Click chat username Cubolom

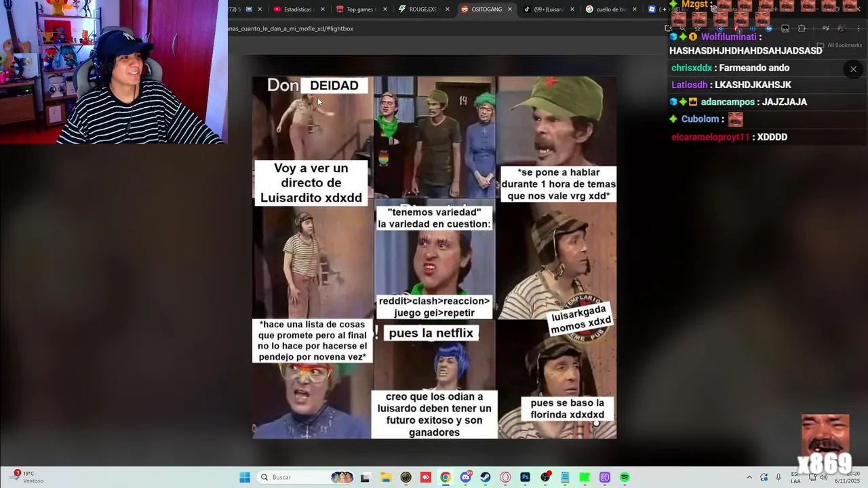pos(701,119)
